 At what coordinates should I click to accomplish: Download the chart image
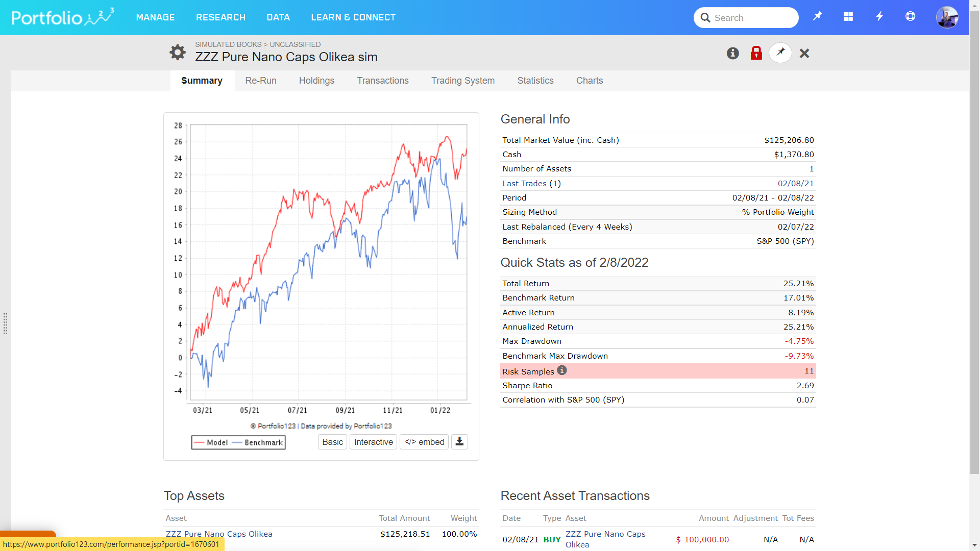(x=459, y=442)
